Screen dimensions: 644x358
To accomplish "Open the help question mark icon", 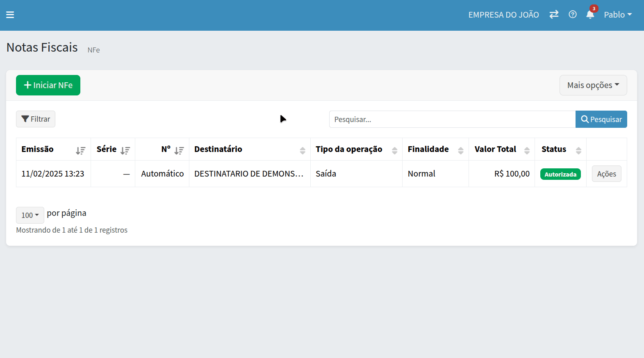I will click(573, 15).
